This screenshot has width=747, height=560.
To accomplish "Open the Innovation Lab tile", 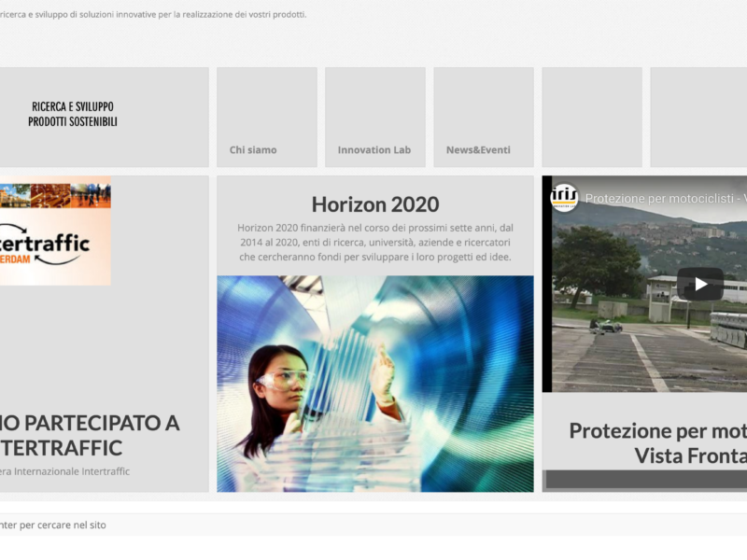I will pyautogui.click(x=375, y=118).
